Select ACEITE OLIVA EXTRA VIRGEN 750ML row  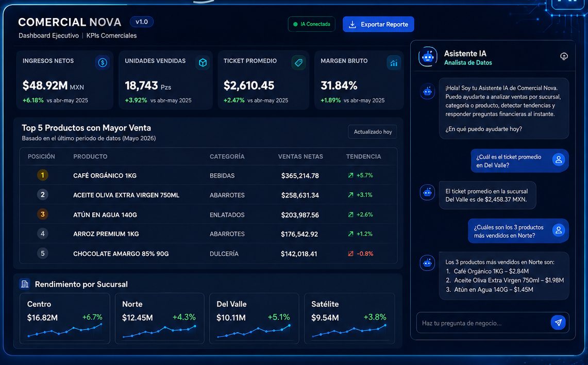209,195
